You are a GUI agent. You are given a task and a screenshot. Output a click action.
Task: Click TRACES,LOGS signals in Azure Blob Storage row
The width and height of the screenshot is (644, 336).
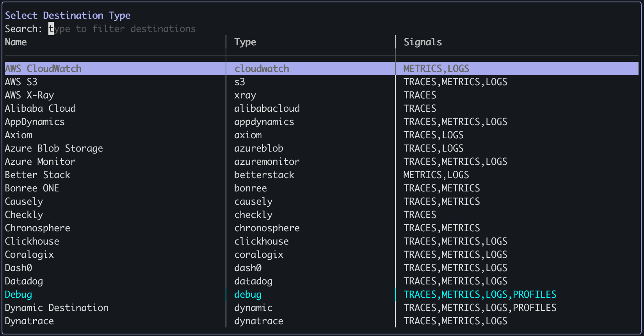[434, 148]
